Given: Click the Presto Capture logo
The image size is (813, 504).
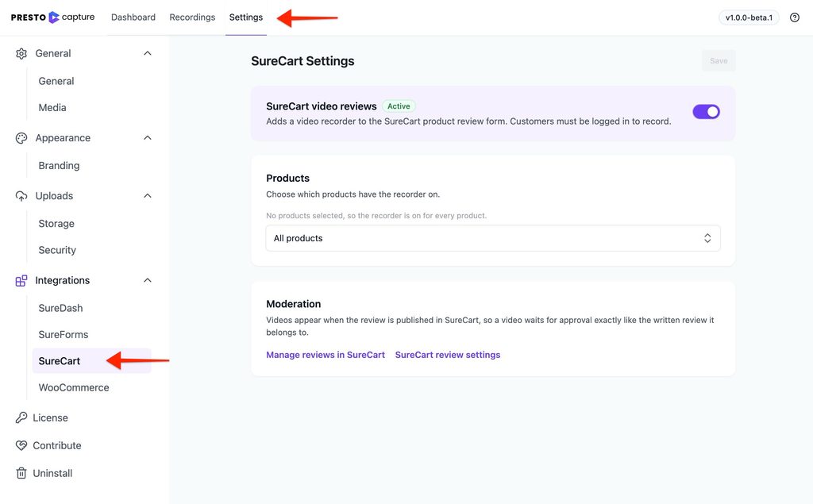Looking at the screenshot, I should (53, 17).
